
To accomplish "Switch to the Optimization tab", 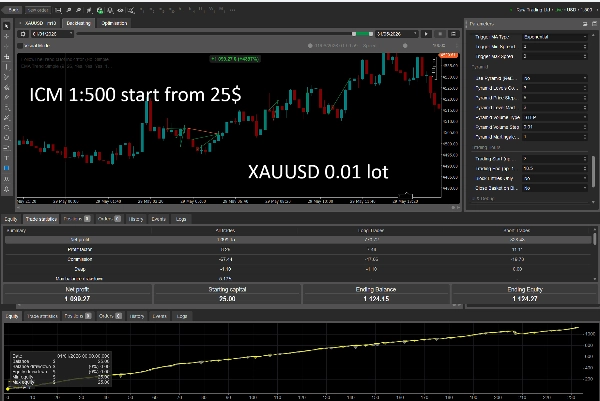I will click(x=114, y=23).
